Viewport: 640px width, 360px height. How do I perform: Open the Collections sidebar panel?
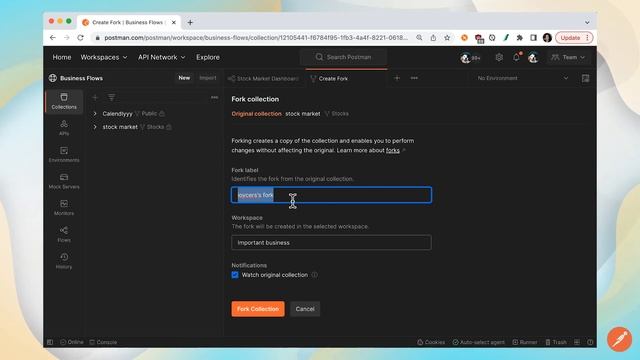point(64,101)
